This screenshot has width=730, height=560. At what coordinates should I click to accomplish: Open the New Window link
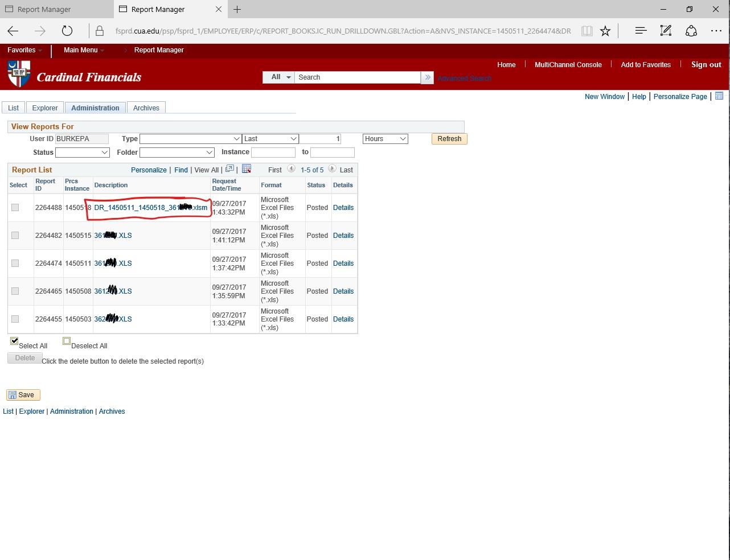tap(605, 97)
